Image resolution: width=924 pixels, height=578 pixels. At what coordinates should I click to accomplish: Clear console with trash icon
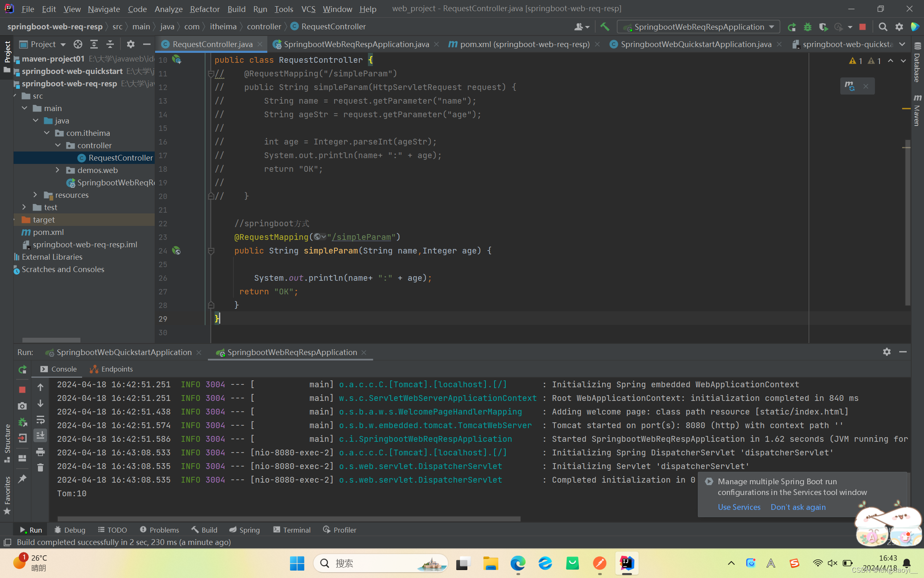40,467
